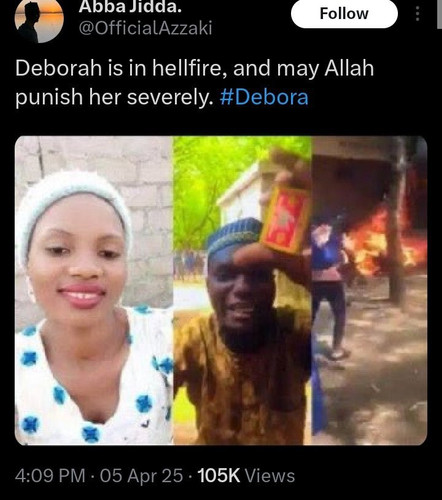Click the @OfficialAzzaki handle
This screenshot has width=442, height=500.
145,28
